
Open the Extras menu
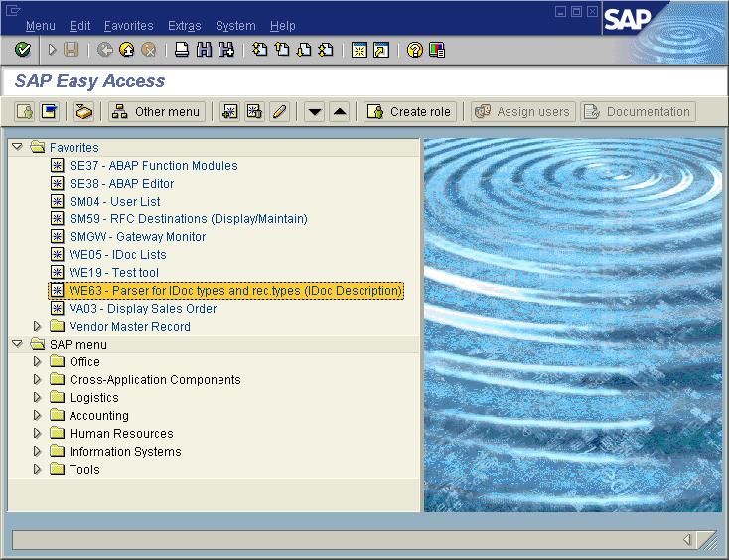[x=185, y=26]
